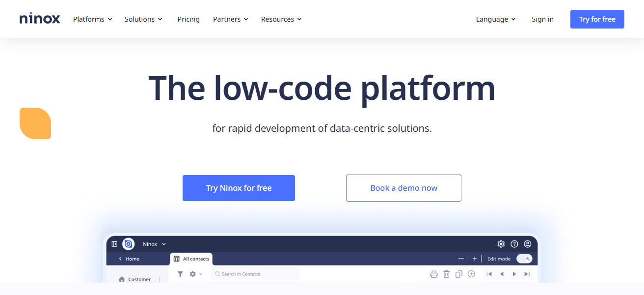Click the Try Ninox for free button
Image resolution: width=644 pixels, height=295 pixels.
coord(239,188)
